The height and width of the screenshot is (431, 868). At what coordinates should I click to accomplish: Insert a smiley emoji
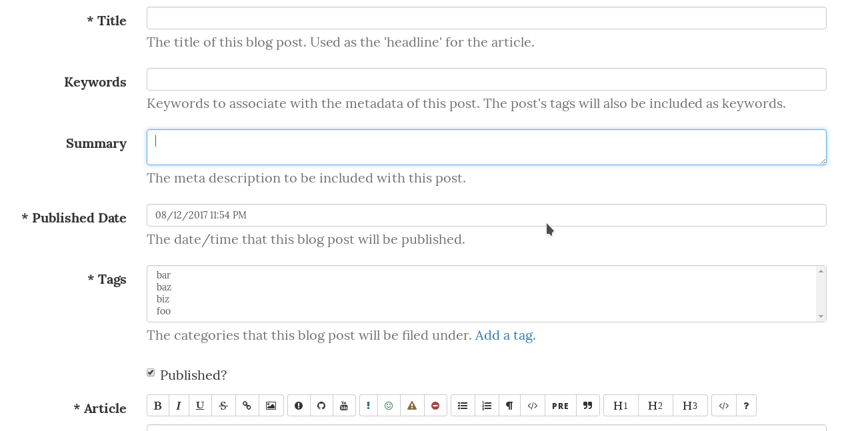389,405
